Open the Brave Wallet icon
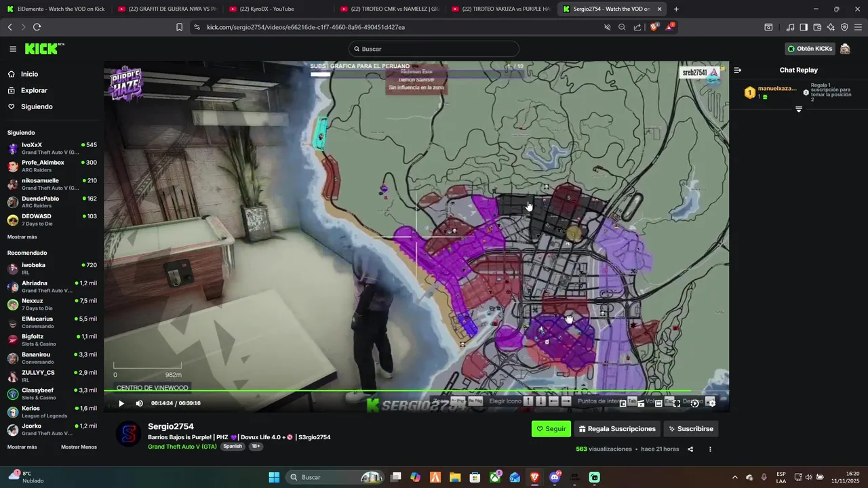The image size is (868, 488). (817, 27)
